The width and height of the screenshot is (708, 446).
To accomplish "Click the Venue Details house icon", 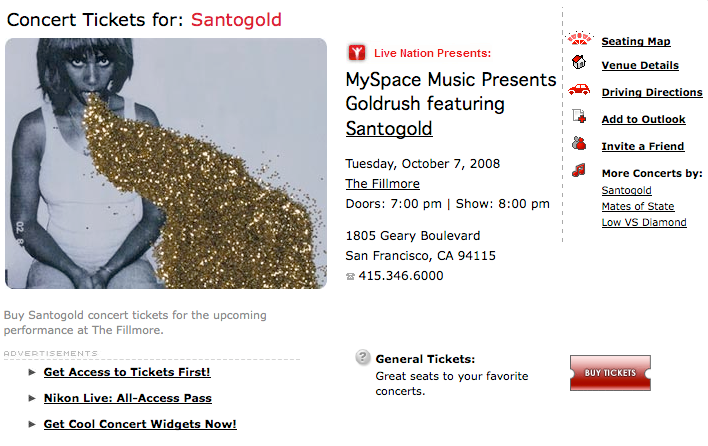I will click(578, 63).
